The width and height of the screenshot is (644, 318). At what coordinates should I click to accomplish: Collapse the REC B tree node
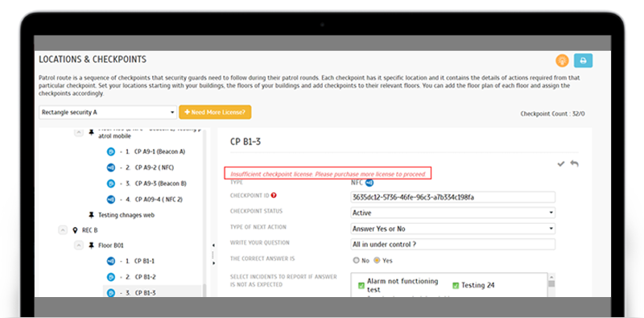[x=63, y=230]
